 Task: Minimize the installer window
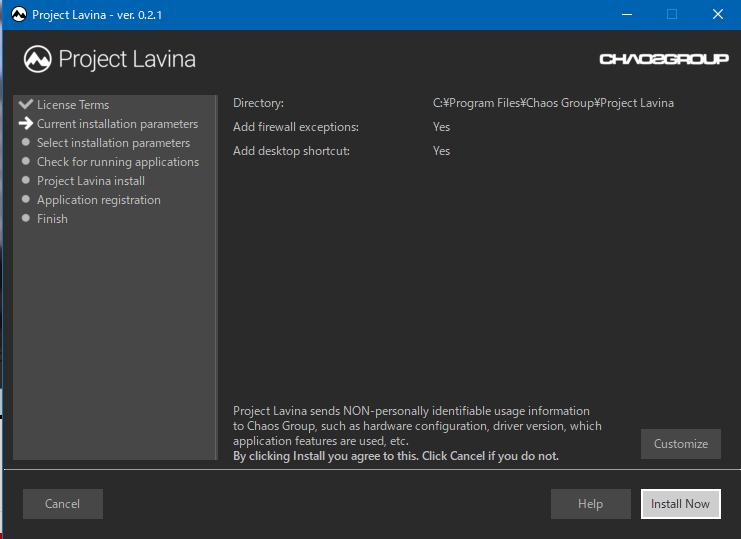click(627, 15)
